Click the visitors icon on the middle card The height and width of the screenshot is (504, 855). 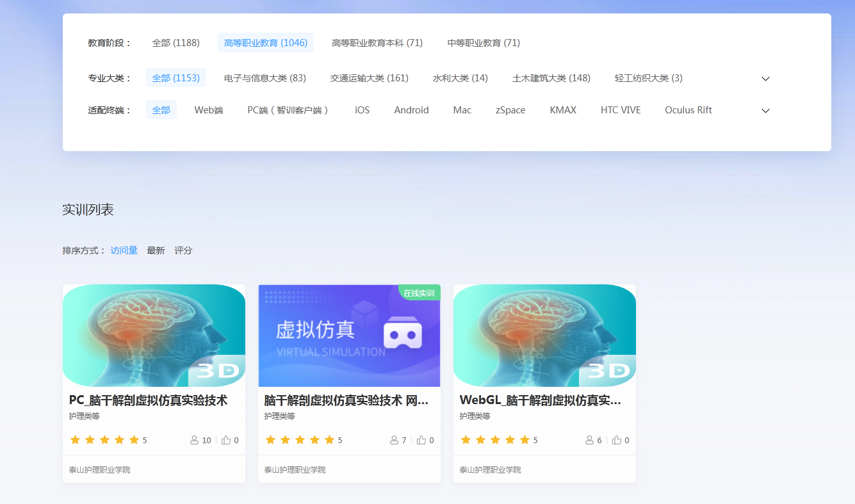[394, 440]
